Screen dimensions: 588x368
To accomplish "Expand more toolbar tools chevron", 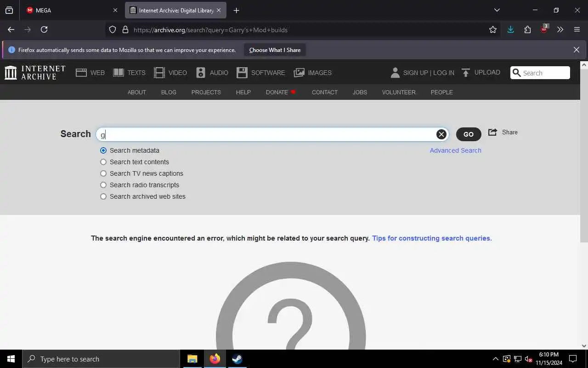I will tap(560, 29).
